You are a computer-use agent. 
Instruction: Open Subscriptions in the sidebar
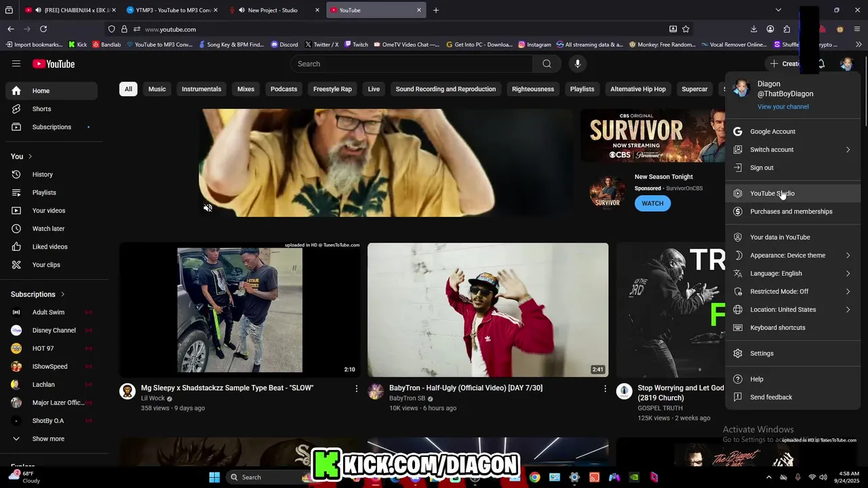pos(52,127)
